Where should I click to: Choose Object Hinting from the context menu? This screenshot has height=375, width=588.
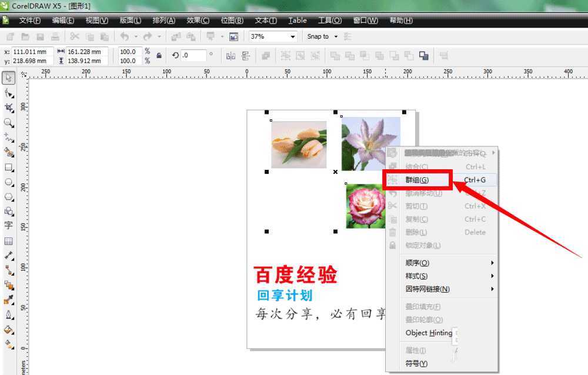(x=429, y=333)
